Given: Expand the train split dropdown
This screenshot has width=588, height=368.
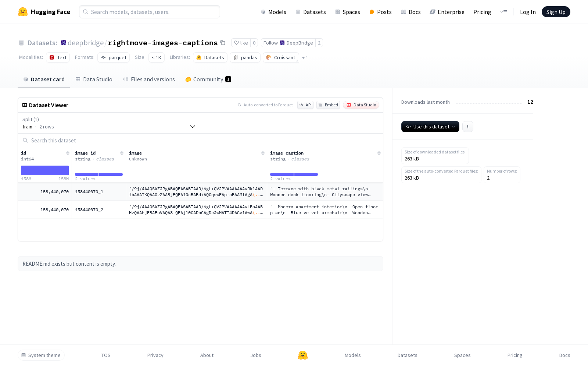Looking at the screenshot, I should 109,123.
